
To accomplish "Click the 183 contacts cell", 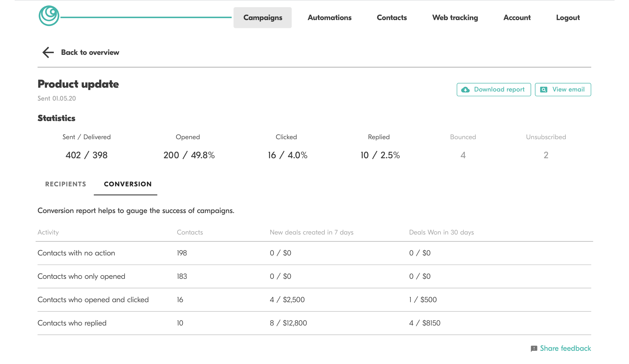I will pos(182,277).
